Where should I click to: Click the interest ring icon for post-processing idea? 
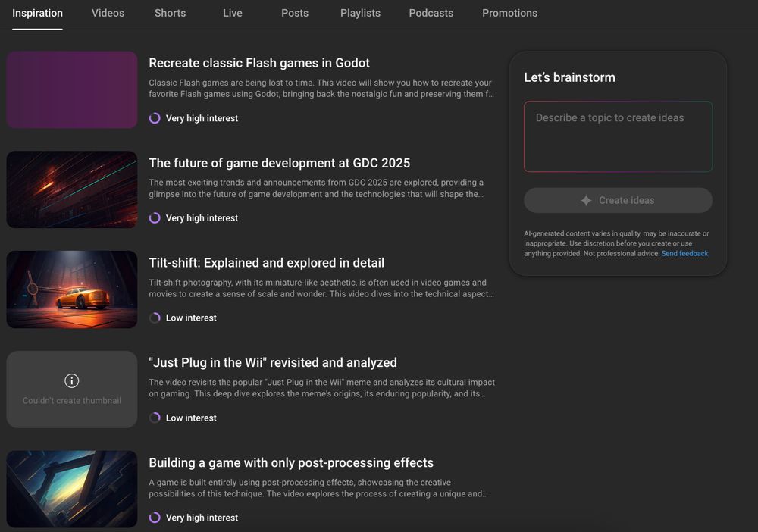coord(155,518)
